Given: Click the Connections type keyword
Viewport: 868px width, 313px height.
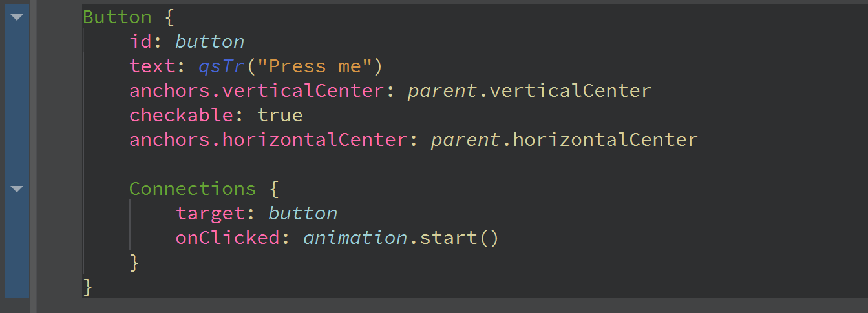Looking at the screenshot, I should tap(193, 189).
